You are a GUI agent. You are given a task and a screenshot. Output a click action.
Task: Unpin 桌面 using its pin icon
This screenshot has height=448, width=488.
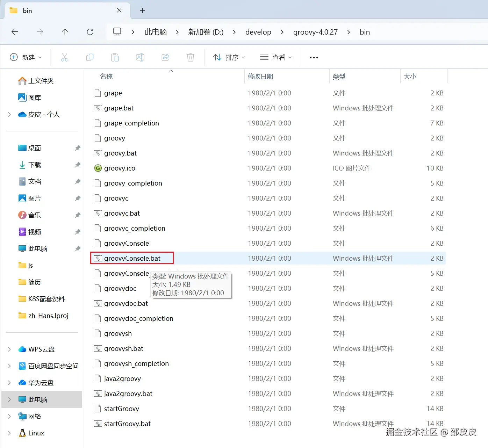tap(78, 148)
